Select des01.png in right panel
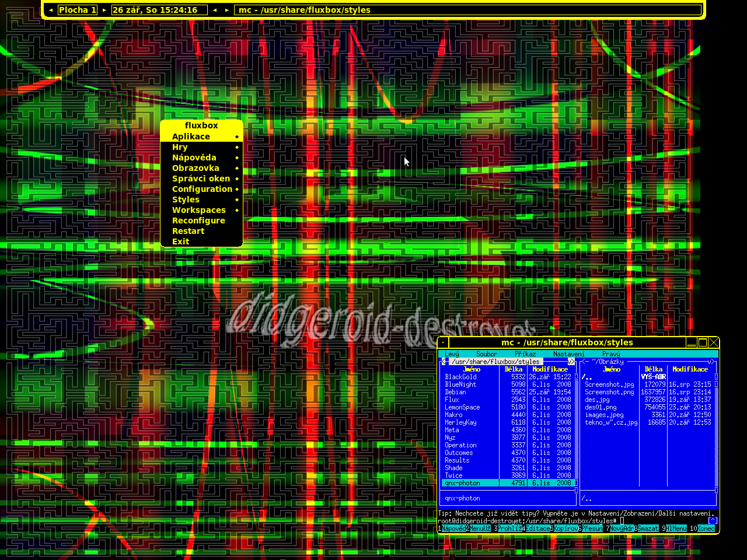 click(648, 407)
